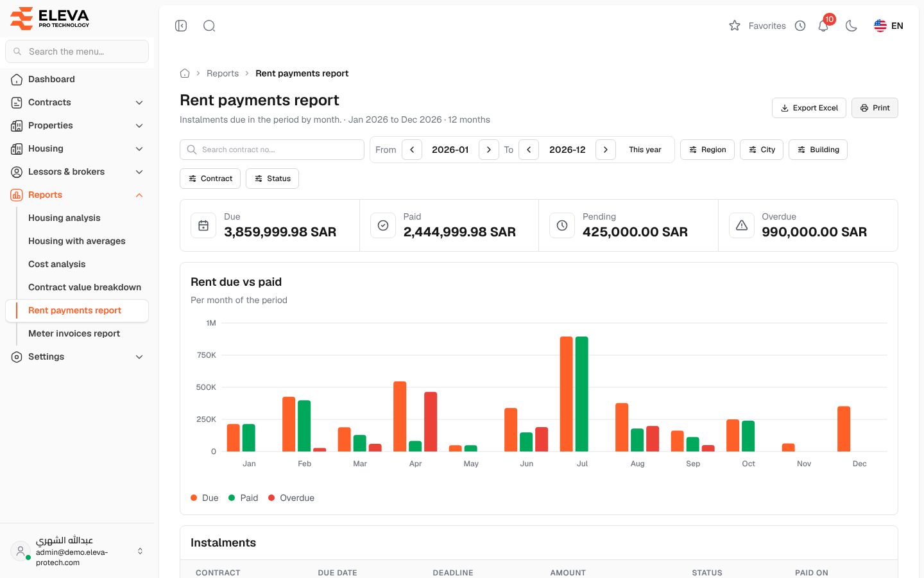This screenshot has height=578, width=924.
Task: Click the Housing sidebar icon
Action: 17,149
